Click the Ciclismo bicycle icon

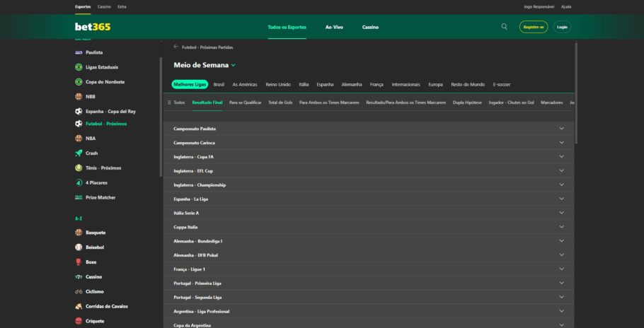tap(79, 291)
